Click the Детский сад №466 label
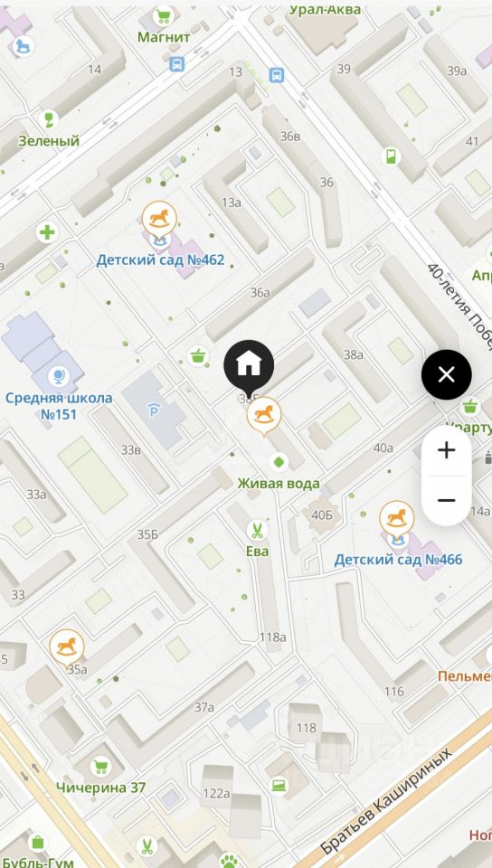The width and height of the screenshot is (492, 868). click(x=398, y=560)
